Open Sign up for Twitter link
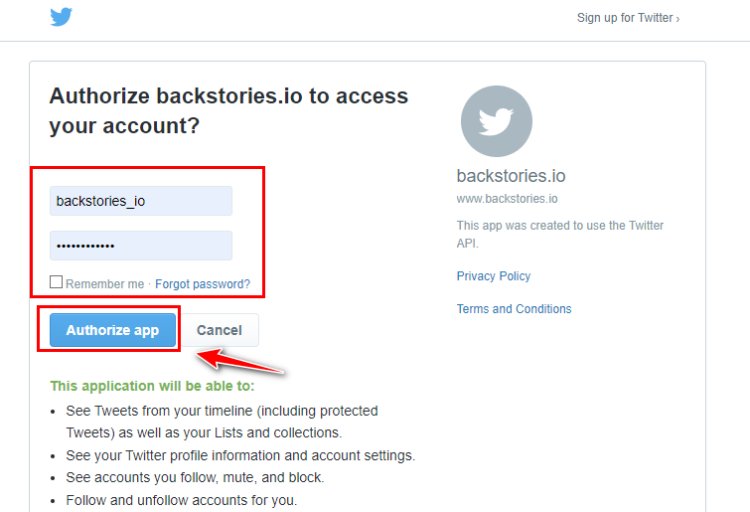This screenshot has height=512, width=750. pos(625,18)
